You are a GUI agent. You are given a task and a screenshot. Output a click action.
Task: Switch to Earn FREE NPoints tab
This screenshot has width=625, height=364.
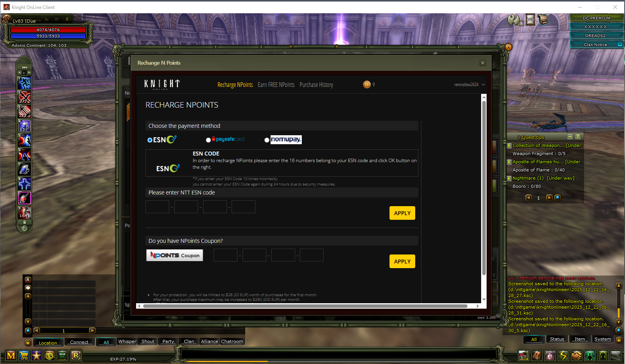(276, 85)
